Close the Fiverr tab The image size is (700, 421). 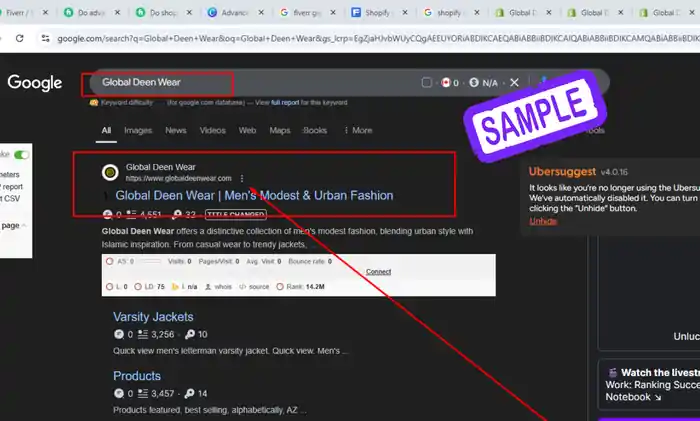coord(45,13)
